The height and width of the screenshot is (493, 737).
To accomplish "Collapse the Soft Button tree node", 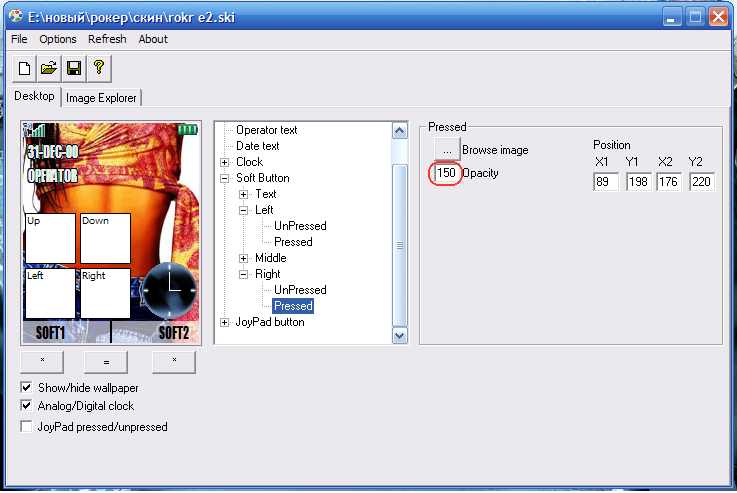I will (x=225, y=178).
